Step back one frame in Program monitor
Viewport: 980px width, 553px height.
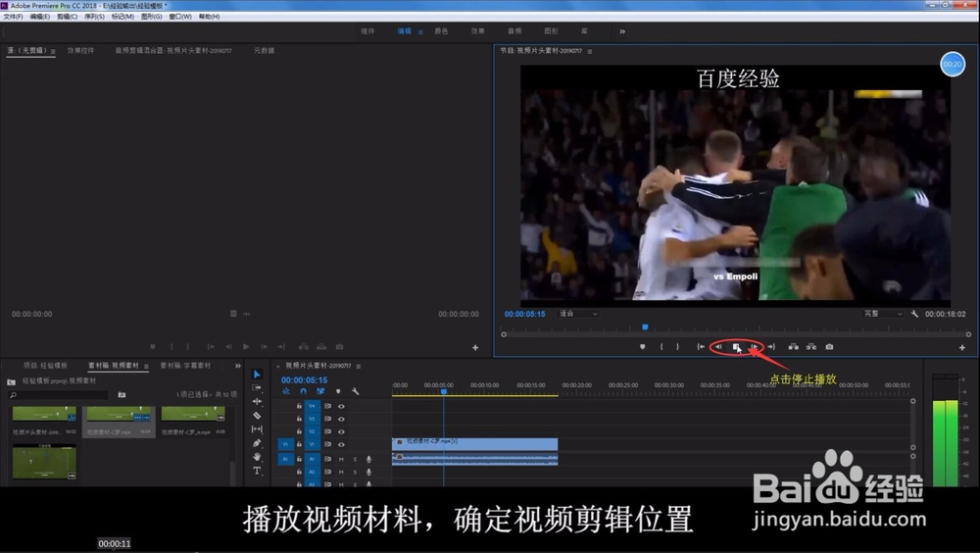[718, 346]
